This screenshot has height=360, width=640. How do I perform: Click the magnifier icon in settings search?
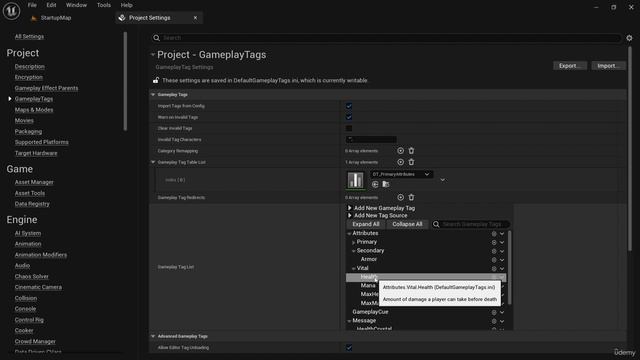[x=156, y=38]
